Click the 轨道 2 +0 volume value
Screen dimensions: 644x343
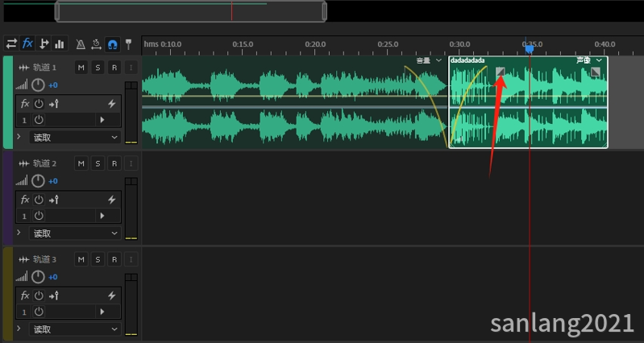click(53, 181)
